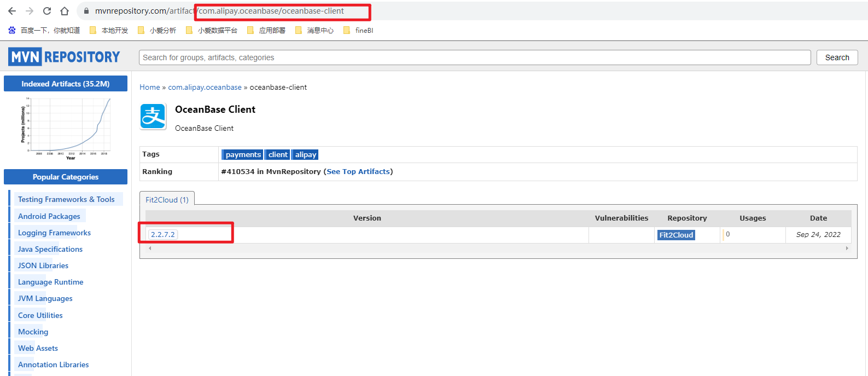
Task: Open Web Assets category
Action: 38,348
